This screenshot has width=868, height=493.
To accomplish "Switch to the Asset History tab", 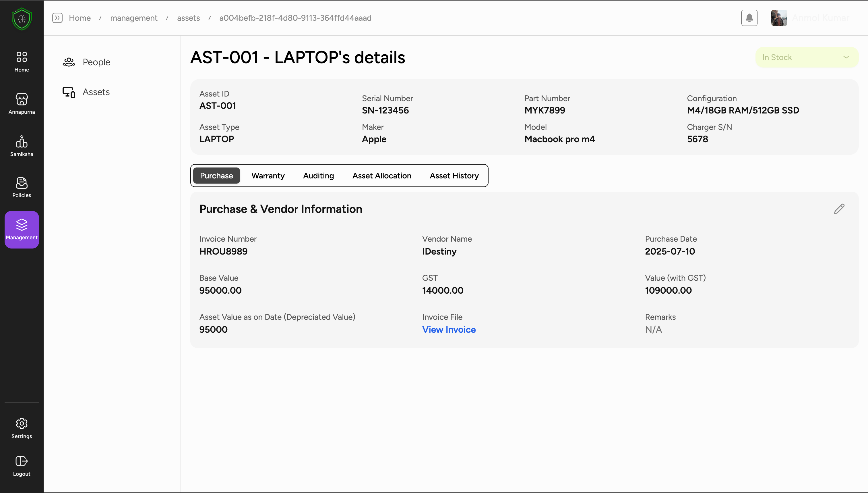I will [x=454, y=175].
